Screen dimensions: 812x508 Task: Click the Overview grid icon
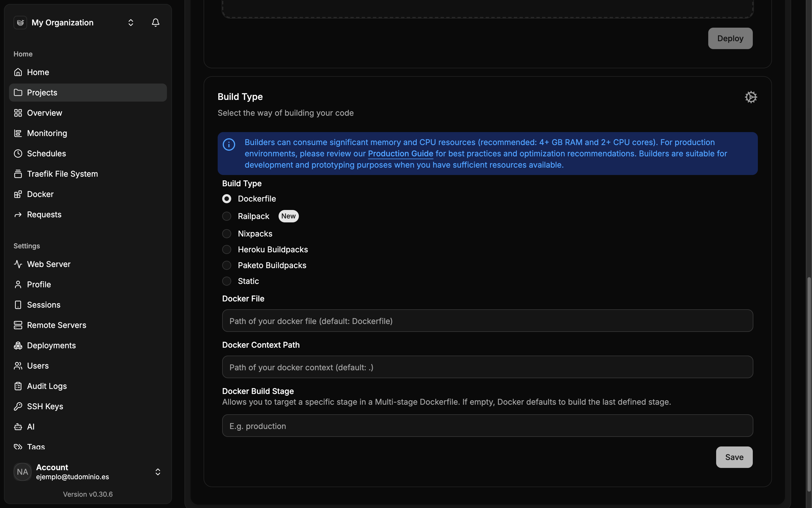pos(18,113)
